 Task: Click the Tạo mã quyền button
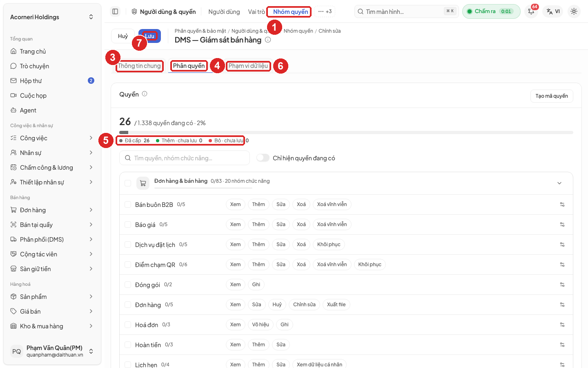tap(552, 96)
